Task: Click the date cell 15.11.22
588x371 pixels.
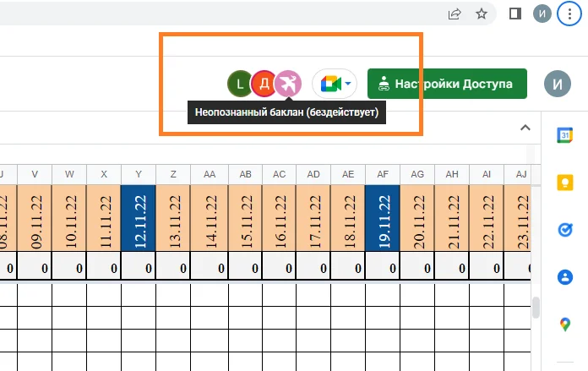Action: pos(245,218)
